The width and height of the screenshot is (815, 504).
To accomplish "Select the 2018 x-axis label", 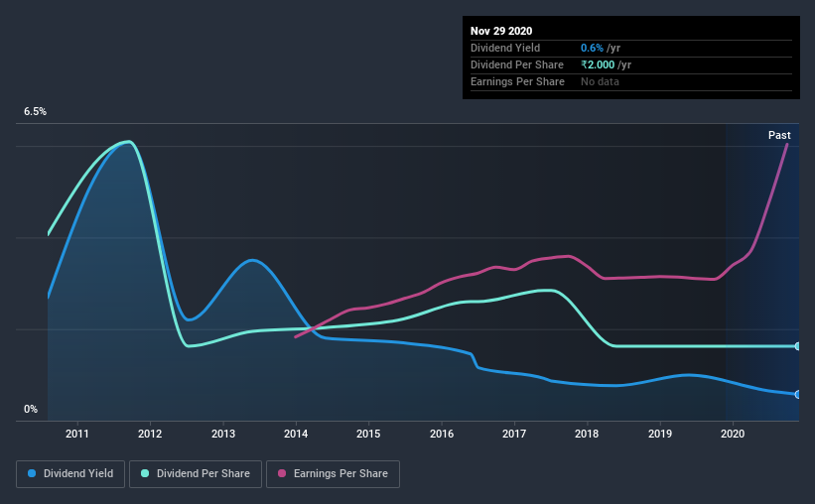I will coord(587,434).
